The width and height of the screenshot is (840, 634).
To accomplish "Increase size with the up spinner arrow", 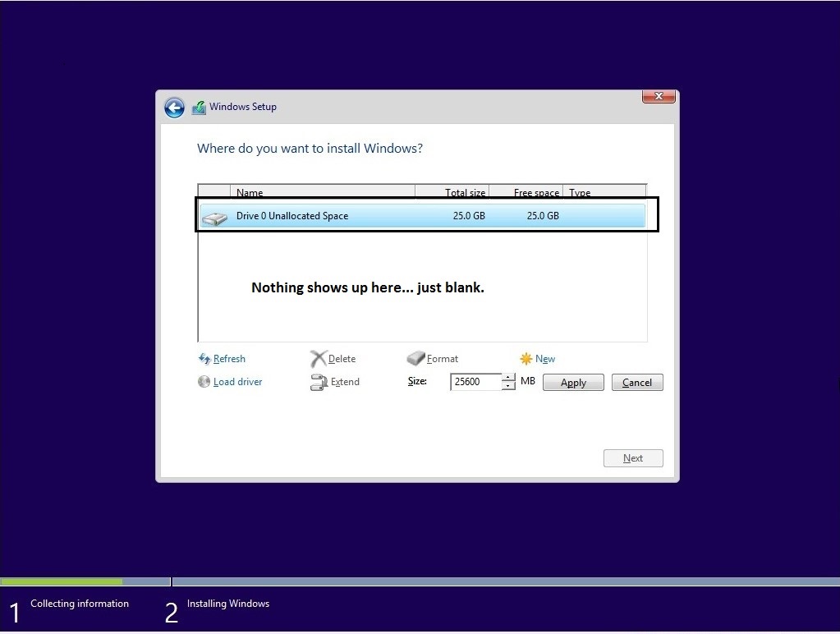I will click(x=508, y=377).
